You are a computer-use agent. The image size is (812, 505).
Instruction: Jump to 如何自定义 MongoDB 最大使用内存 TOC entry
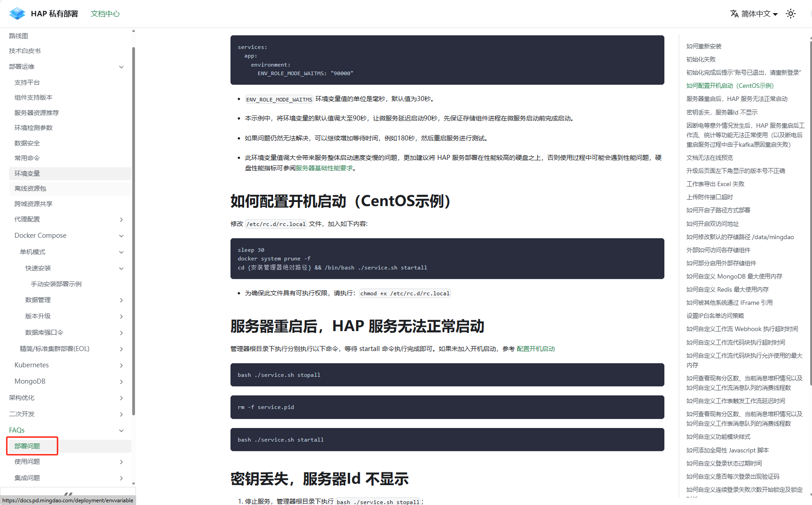tap(734, 276)
